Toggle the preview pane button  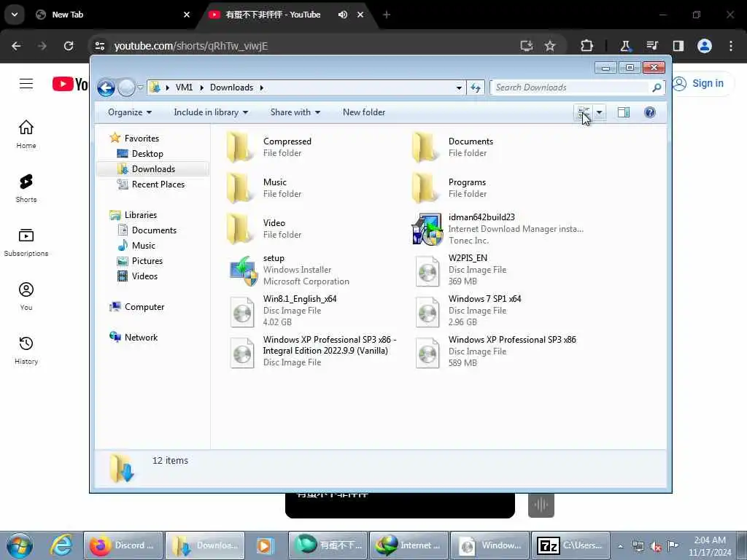click(623, 112)
